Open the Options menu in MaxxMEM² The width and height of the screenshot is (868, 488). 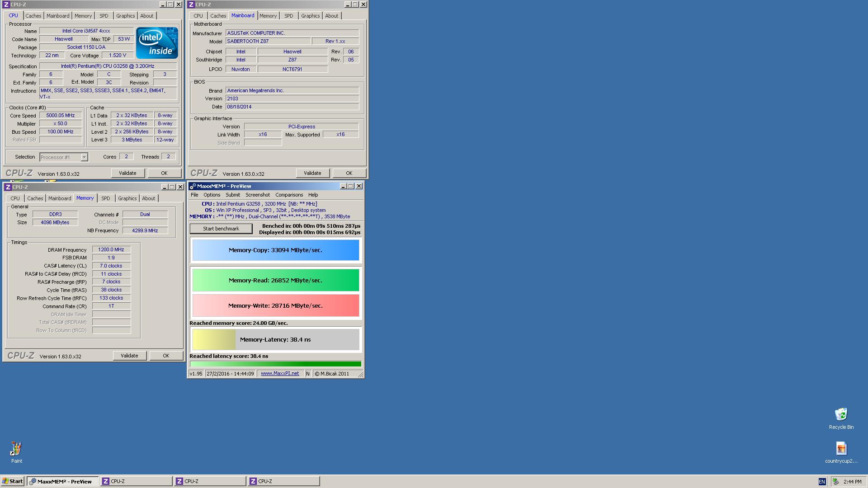click(212, 195)
